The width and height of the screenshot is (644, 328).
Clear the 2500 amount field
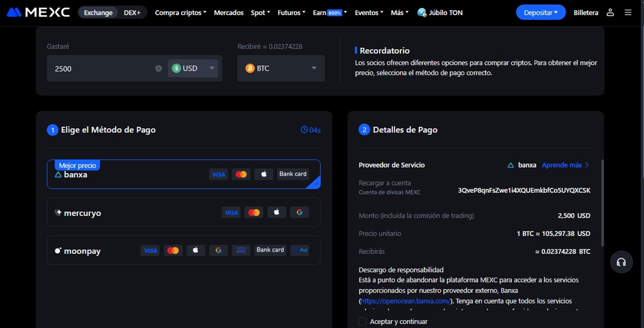pos(158,68)
